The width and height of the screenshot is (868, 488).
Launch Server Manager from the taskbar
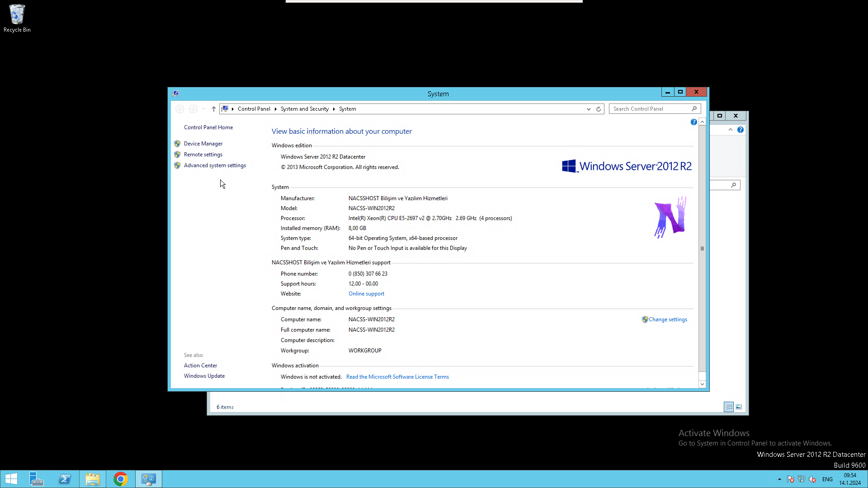pyautogui.click(x=36, y=479)
